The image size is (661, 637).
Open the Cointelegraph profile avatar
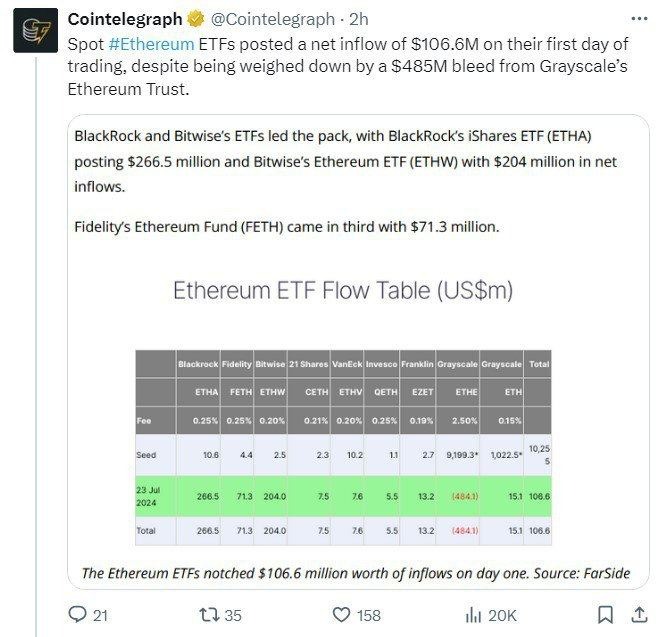pos(35,32)
